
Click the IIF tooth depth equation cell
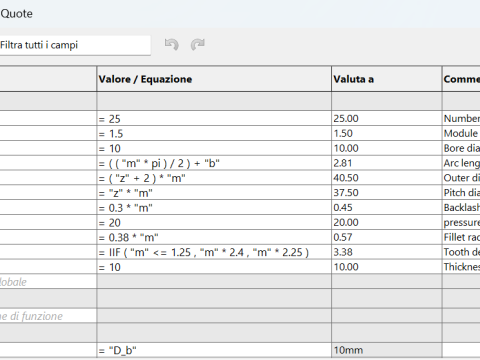pyautogui.click(x=214, y=252)
